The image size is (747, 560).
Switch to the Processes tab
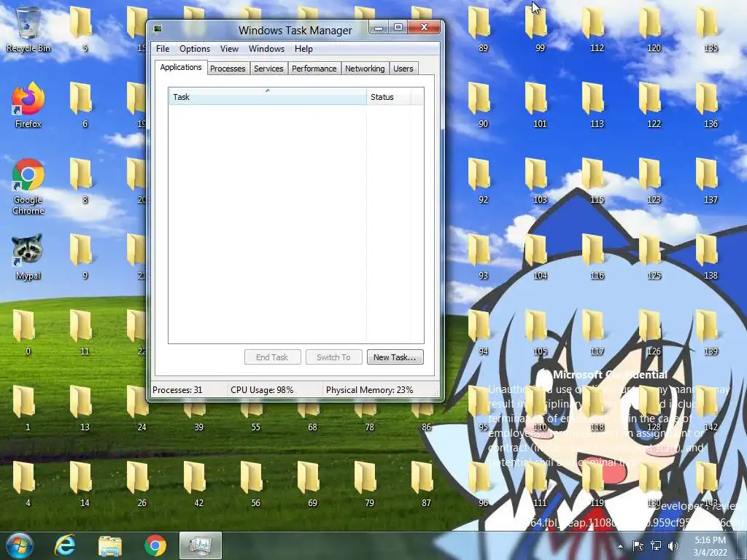click(x=228, y=69)
